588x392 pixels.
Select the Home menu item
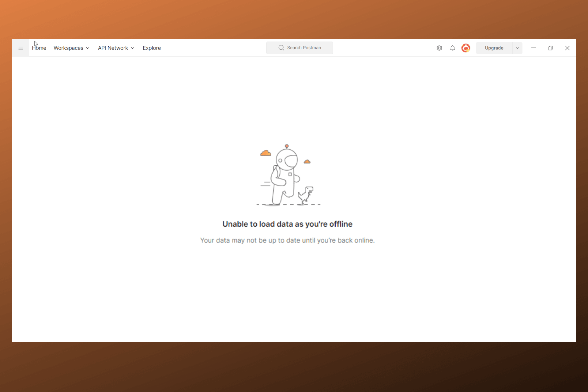pos(39,48)
